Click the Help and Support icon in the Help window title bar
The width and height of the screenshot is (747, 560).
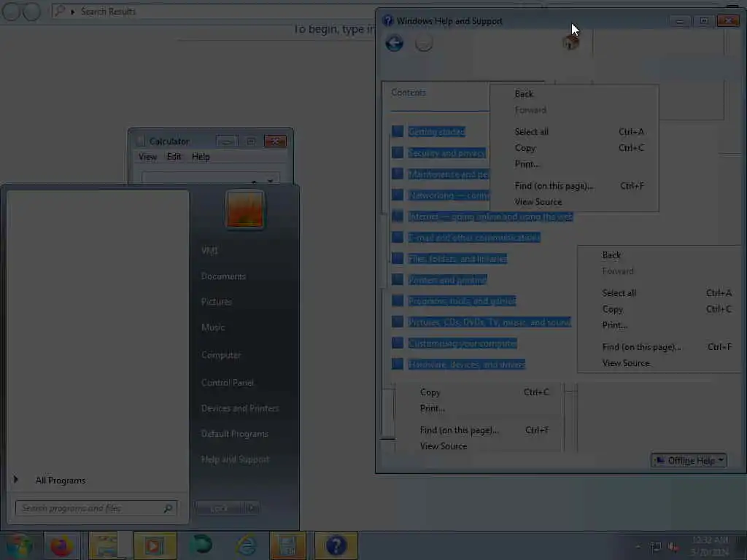coord(388,20)
